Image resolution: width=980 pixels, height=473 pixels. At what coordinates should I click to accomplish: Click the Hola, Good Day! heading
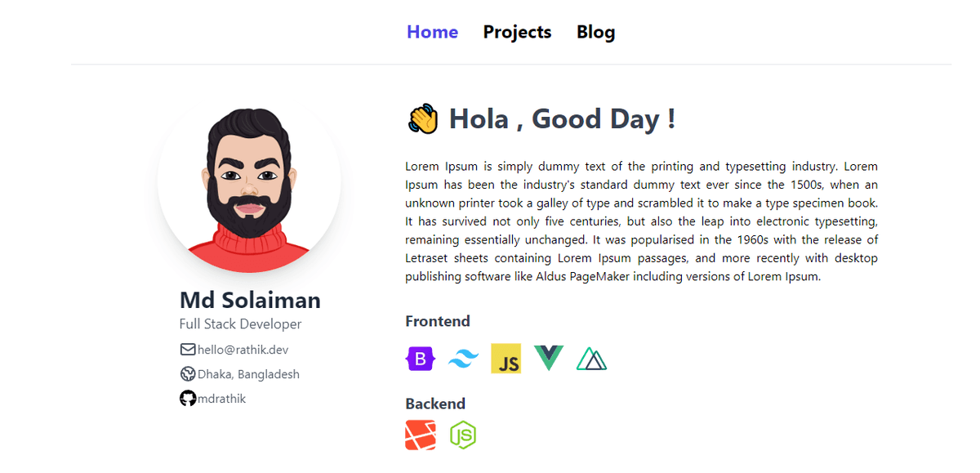tap(562, 119)
